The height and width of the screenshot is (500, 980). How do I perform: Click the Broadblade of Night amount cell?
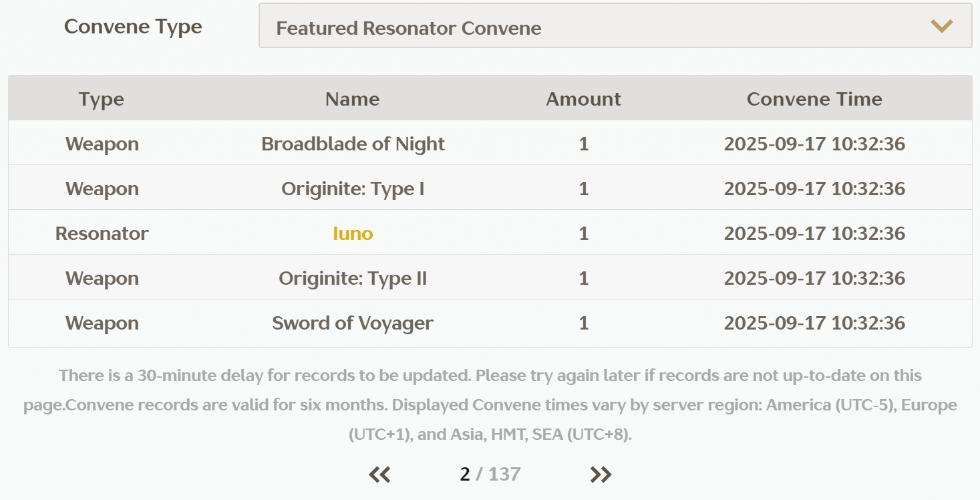click(x=583, y=144)
